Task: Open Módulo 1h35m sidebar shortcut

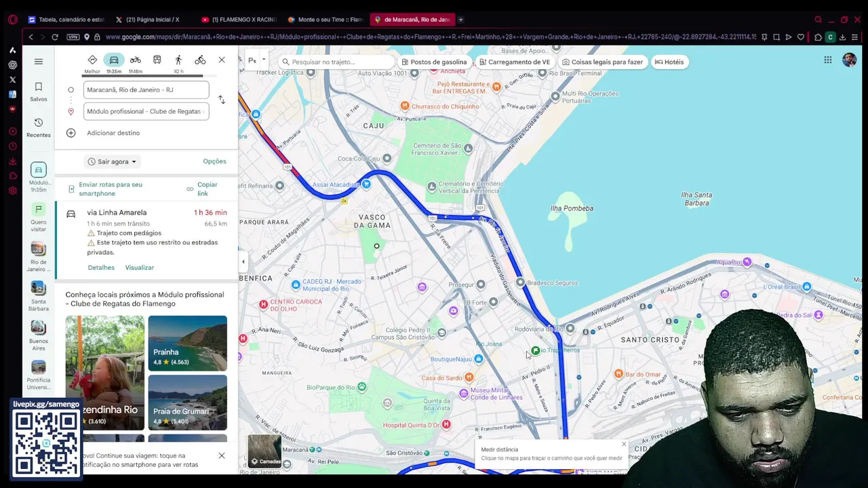Action: tap(39, 178)
